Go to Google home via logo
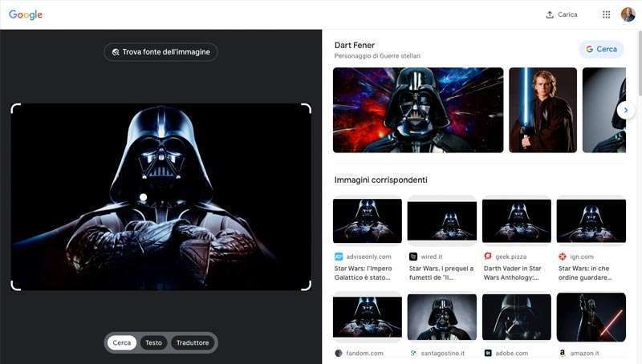Screen dimensions: 642x364 tap(26, 14)
